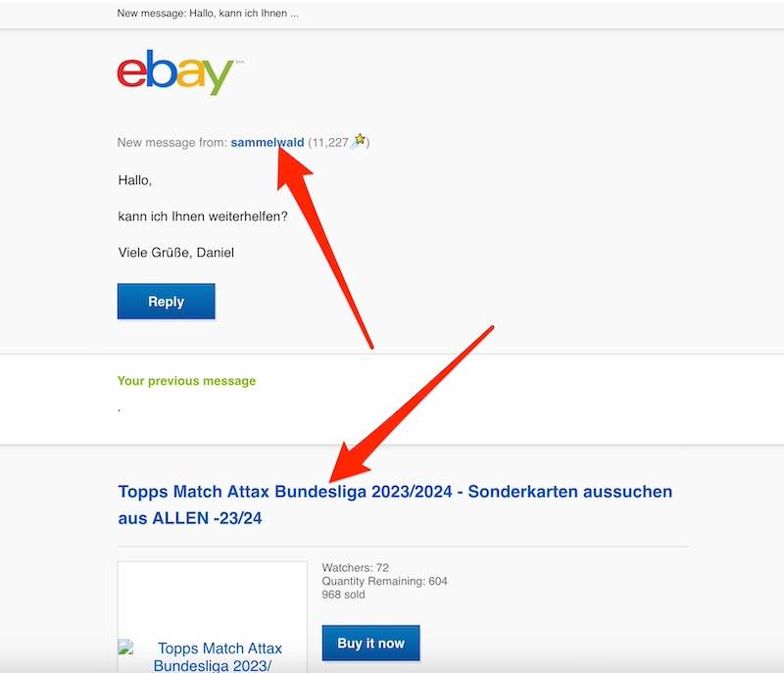Click the eBay logo
This screenshot has width=784, height=673.
pos(175,72)
